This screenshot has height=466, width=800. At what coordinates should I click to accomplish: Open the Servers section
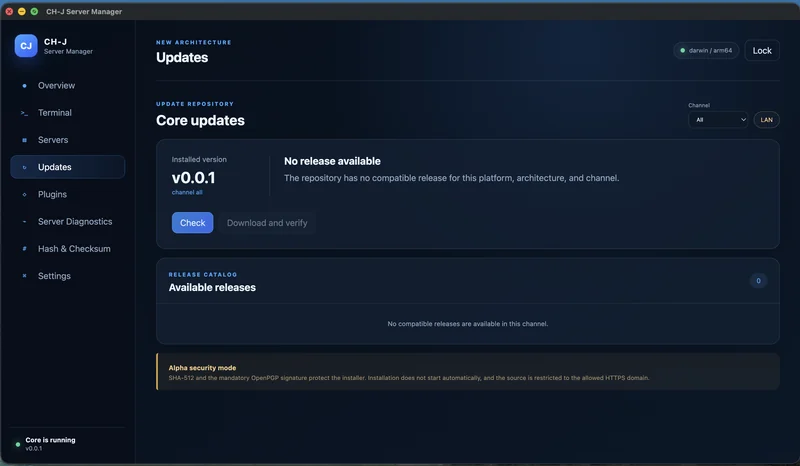point(67,140)
